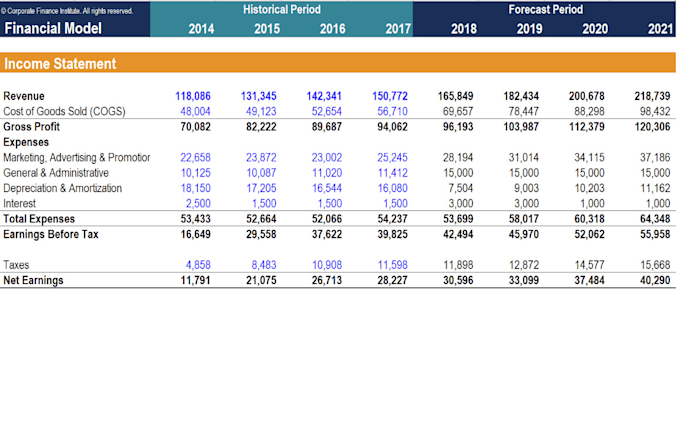Click taxes value 4,858
The image size is (680, 422).
click(x=198, y=265)
